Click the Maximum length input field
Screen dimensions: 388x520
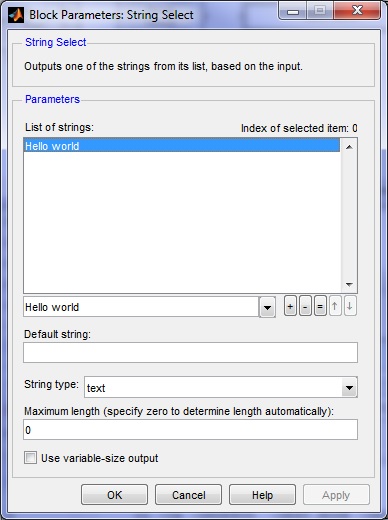pos(190,430)
